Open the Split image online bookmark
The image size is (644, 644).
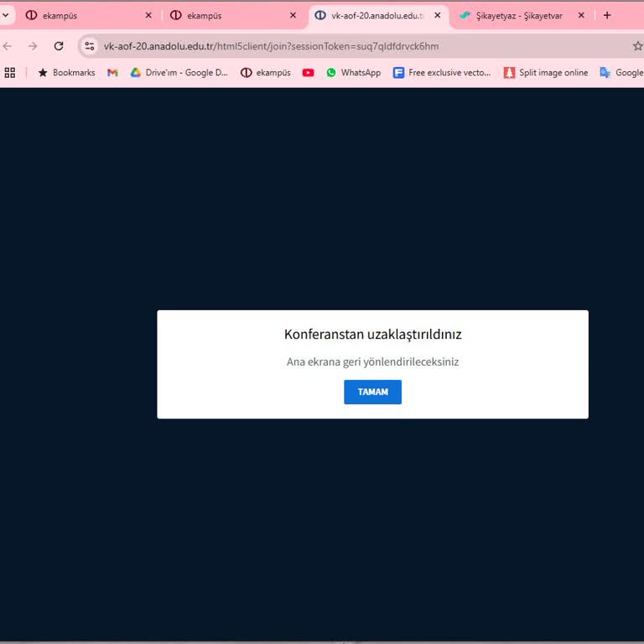(x=546, y=73)
